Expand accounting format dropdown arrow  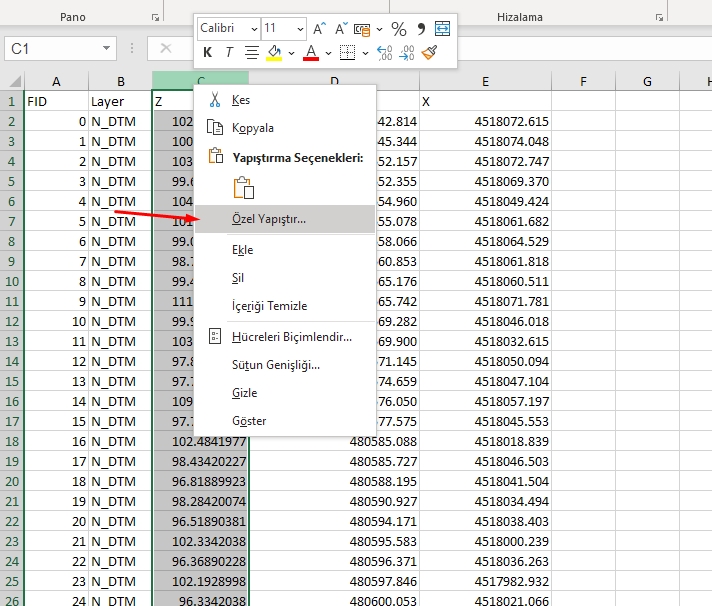point(379,29)
